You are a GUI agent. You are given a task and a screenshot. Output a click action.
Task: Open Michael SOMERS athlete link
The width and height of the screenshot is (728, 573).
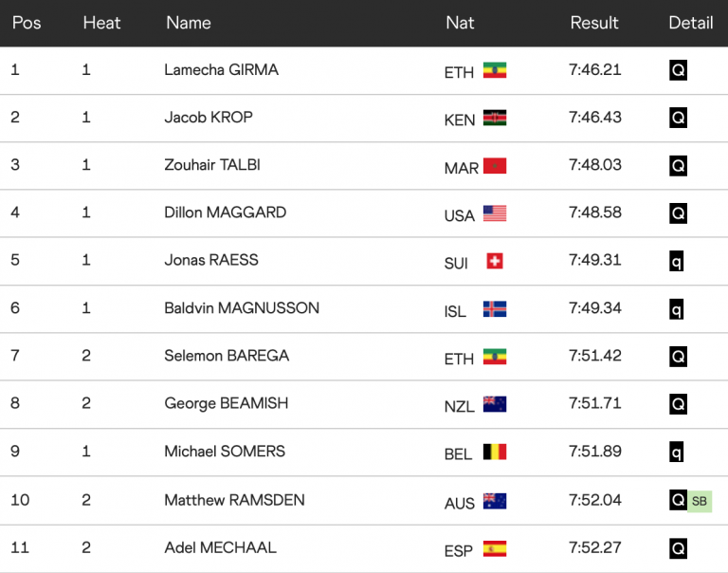(225, 451)
